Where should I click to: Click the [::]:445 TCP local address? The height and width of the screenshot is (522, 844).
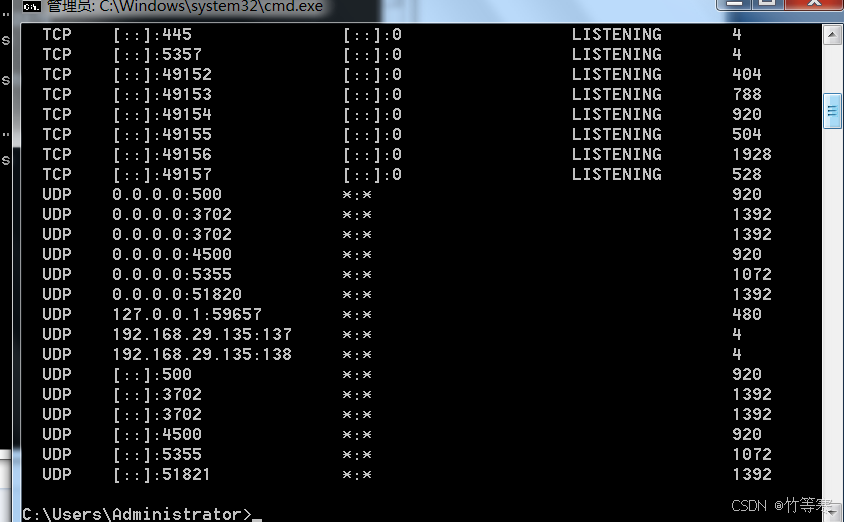pyautogui.click(x=152, y=34)
